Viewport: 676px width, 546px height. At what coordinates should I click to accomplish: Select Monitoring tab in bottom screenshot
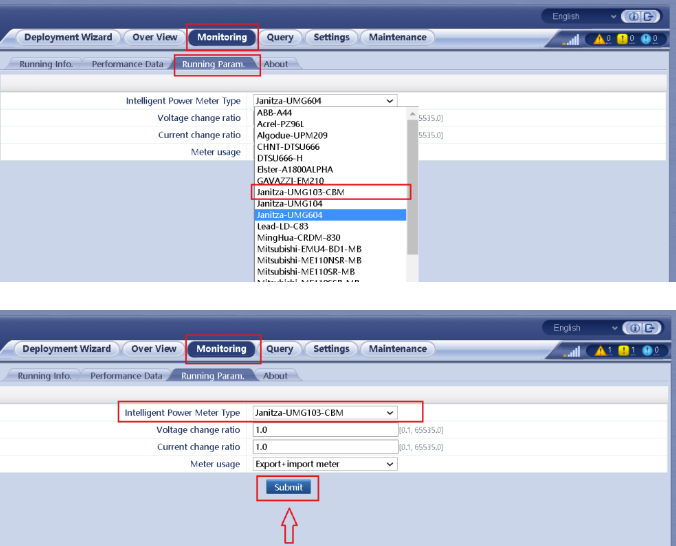221,348
